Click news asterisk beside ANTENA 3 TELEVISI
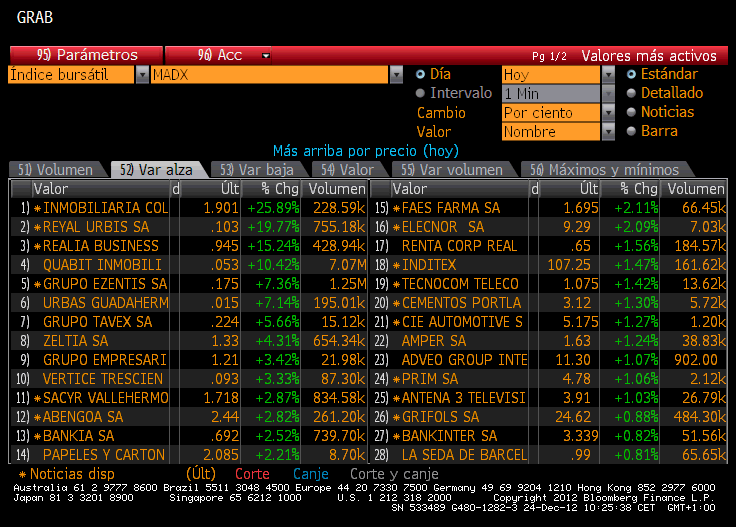 [396, 398]
